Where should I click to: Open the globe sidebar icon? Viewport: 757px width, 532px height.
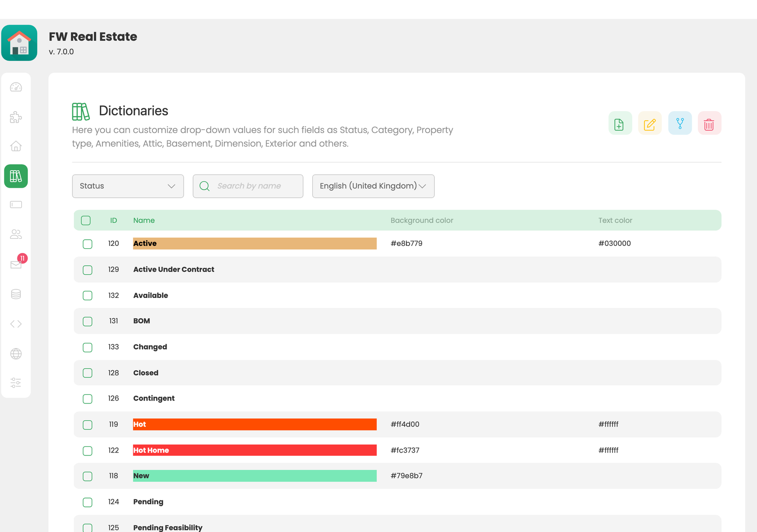(16, 354)
